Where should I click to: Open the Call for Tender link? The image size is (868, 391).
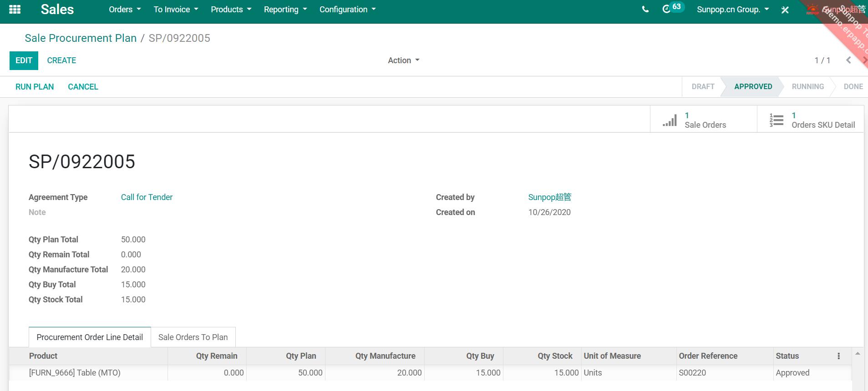[147, 197]
